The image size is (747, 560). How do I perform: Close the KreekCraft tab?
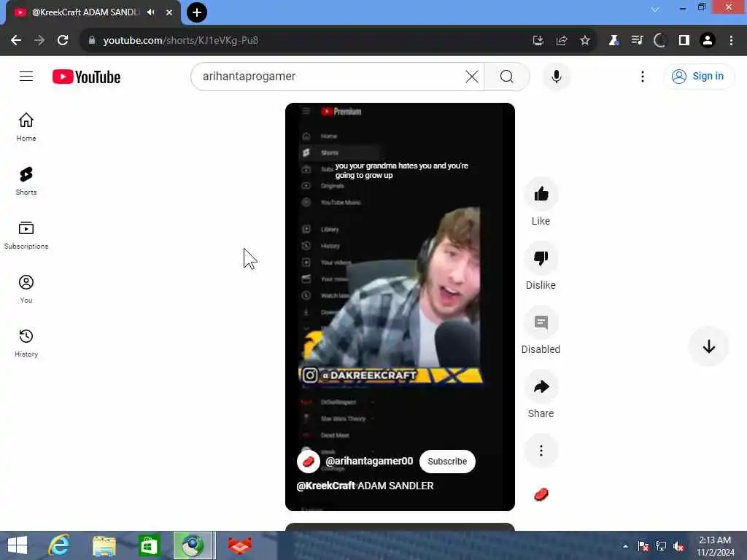point(169,12)
